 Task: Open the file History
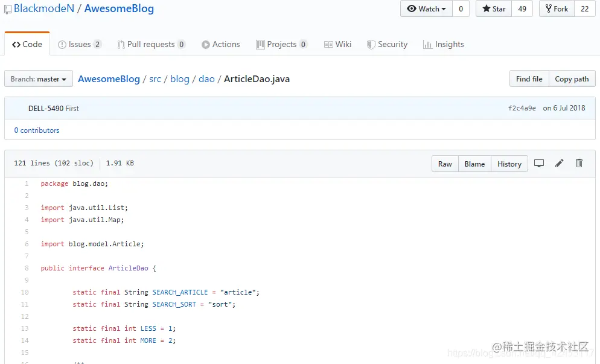click(x=509, y=164)
